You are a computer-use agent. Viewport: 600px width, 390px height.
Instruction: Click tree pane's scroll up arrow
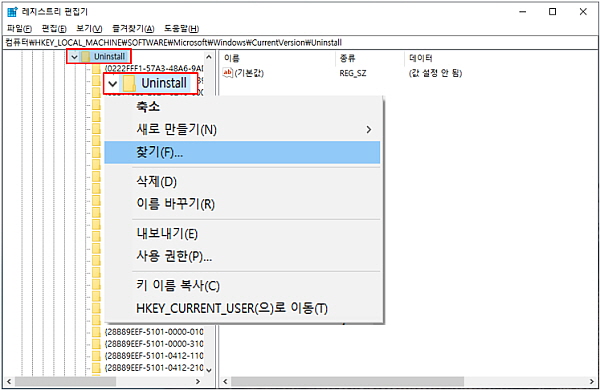coord(209,57)
